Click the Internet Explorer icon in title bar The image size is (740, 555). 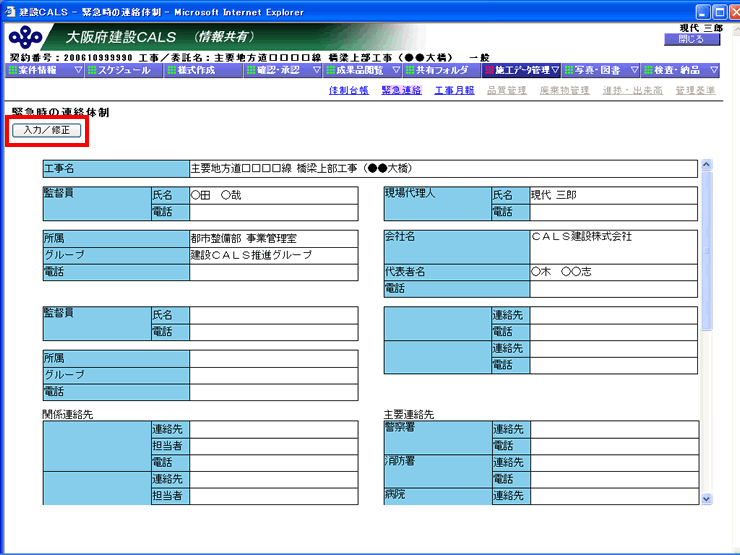[9, 9]
